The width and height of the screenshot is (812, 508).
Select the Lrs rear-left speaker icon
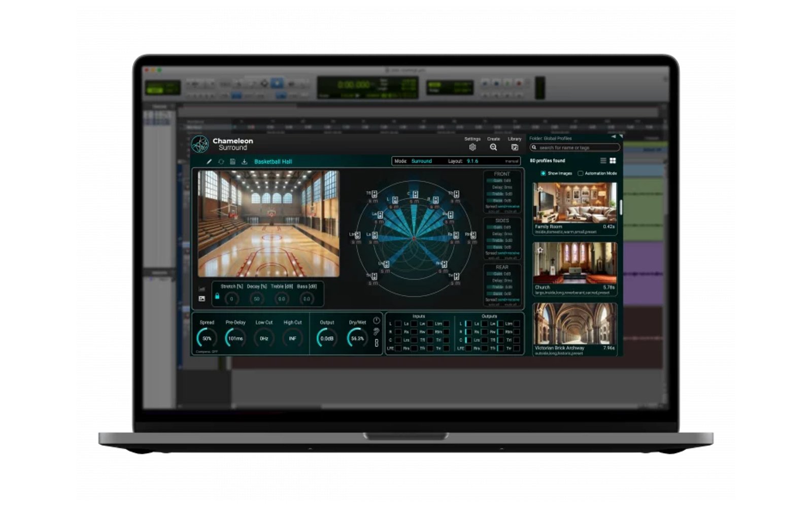click(386, 264)
